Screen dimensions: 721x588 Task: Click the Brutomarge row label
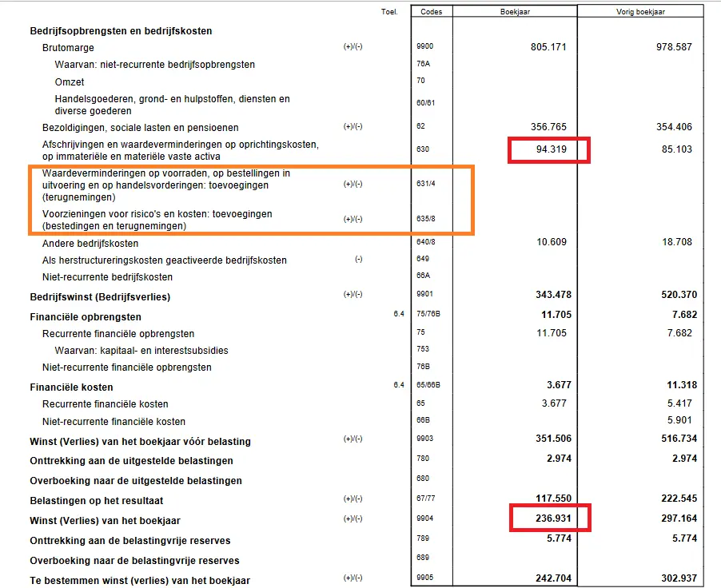click(68, 48)
